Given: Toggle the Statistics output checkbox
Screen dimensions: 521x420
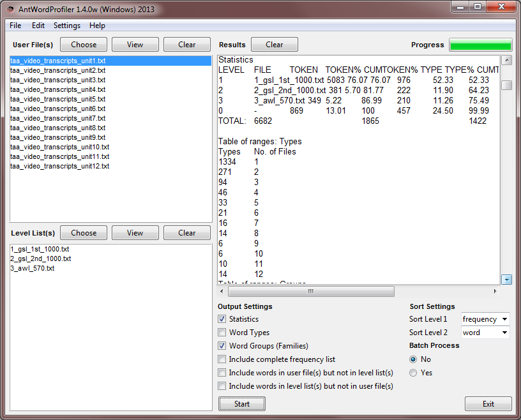Looking at the screenshot, I should pyautogui.click(x=222, y=319).
